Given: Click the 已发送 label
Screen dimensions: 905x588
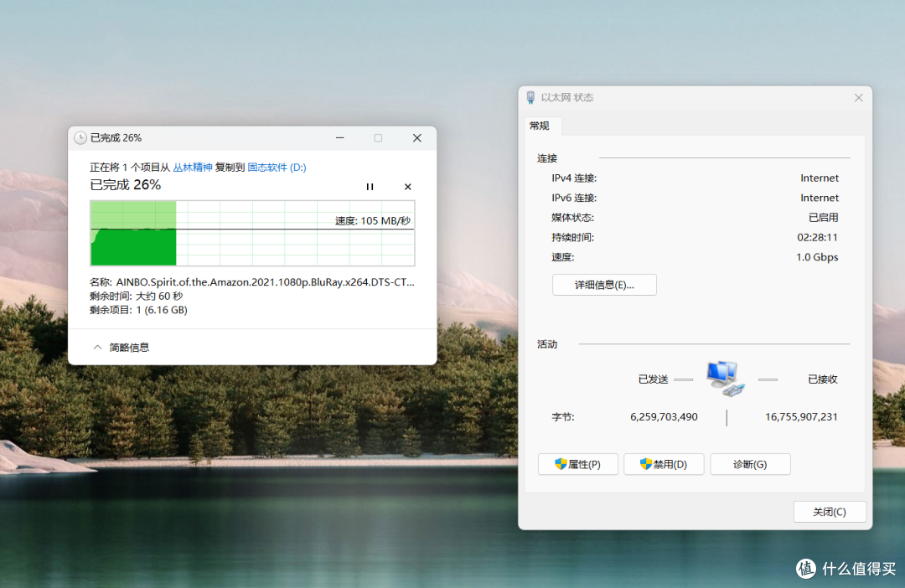Looking at the screenshot, I should tap(653, 379).
